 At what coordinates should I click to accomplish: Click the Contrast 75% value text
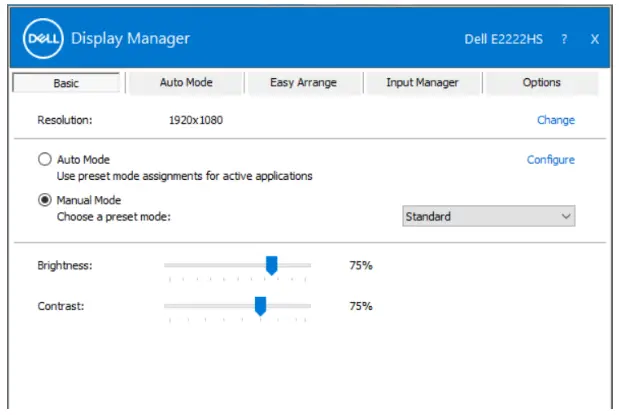pyautogui.click(x=361, y=306)
